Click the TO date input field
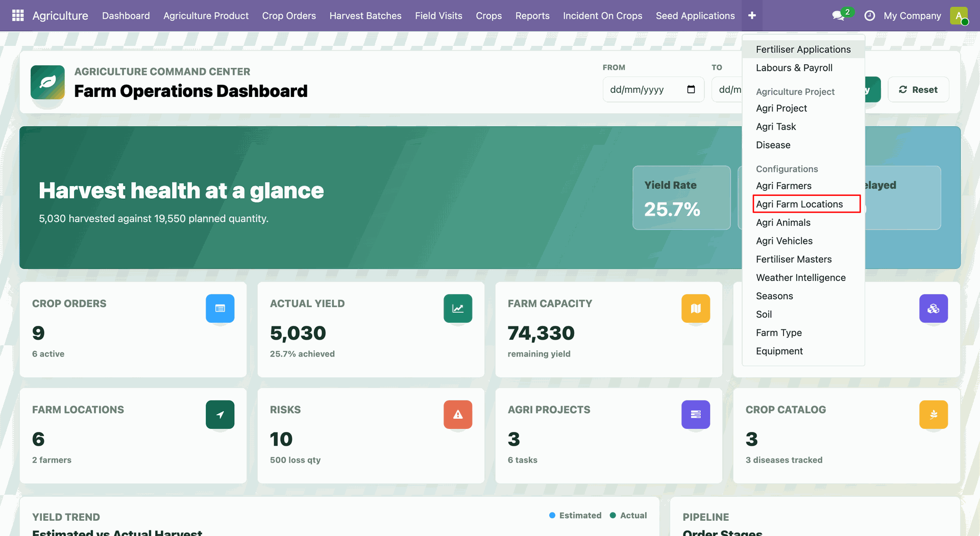 pos(727,90)
